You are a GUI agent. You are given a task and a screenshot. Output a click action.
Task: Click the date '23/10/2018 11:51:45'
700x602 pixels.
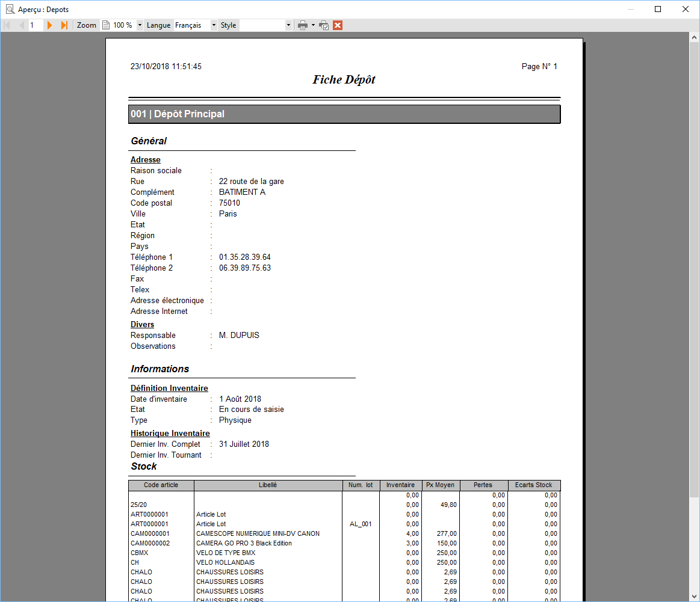pos(166,66)
